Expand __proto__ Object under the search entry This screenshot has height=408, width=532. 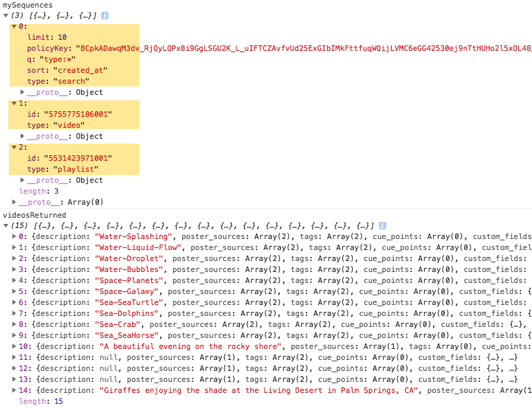click(x=23, y=92)
